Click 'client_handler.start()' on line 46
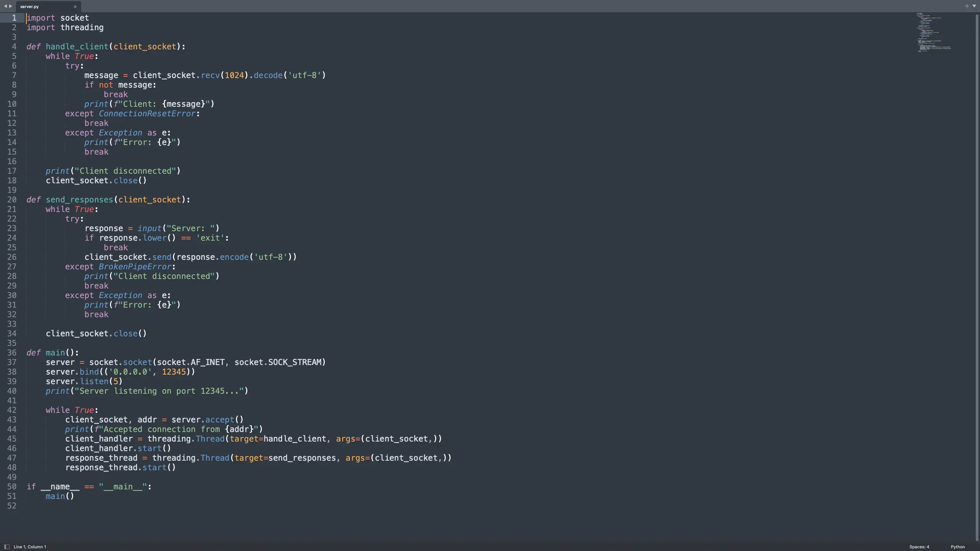 118,448
